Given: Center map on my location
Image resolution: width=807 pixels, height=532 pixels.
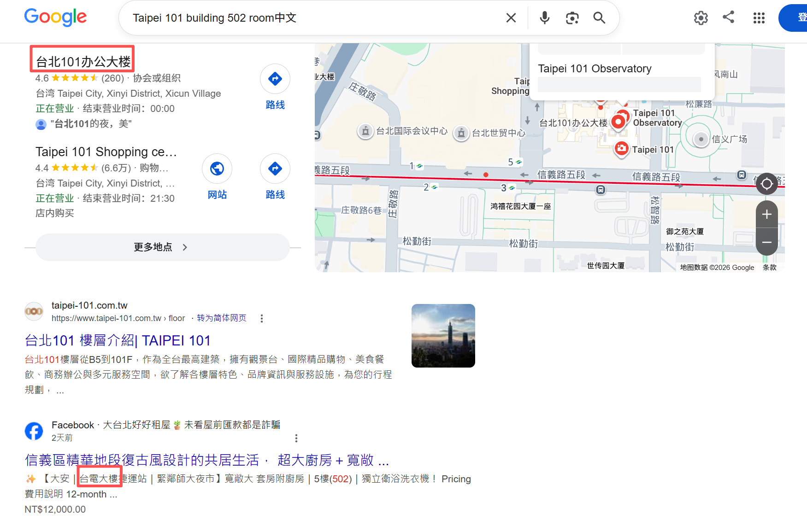Looking at the screenshot, I should (767, 184).
